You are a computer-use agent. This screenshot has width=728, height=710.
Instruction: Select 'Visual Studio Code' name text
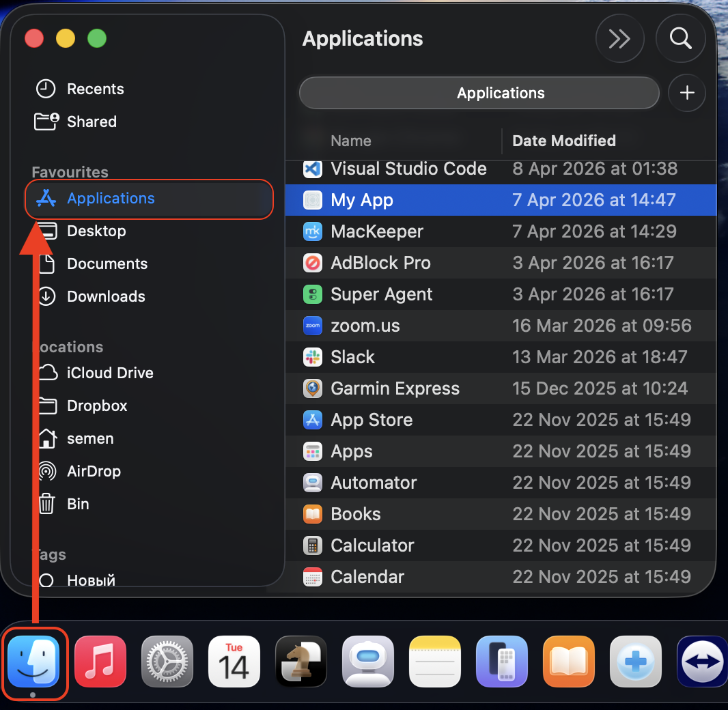pos(408,169)
